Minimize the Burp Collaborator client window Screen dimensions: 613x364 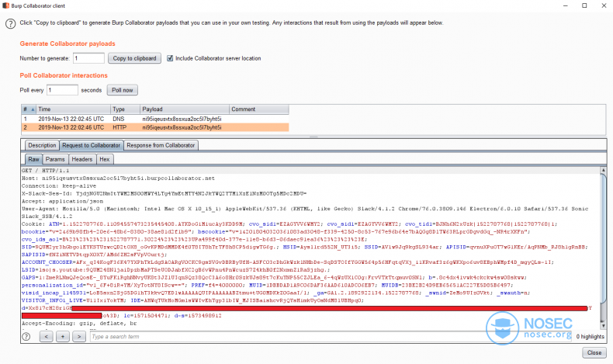click(566, 5)
